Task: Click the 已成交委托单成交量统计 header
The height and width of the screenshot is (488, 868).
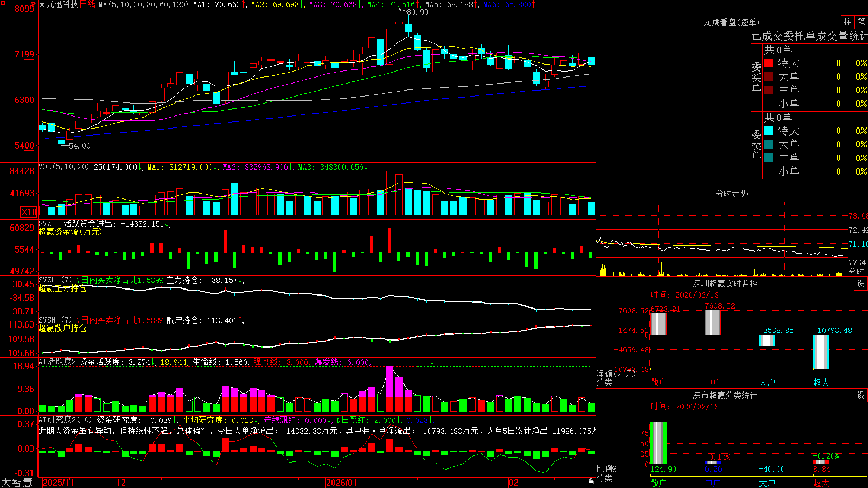Action: tap(810, 36)
